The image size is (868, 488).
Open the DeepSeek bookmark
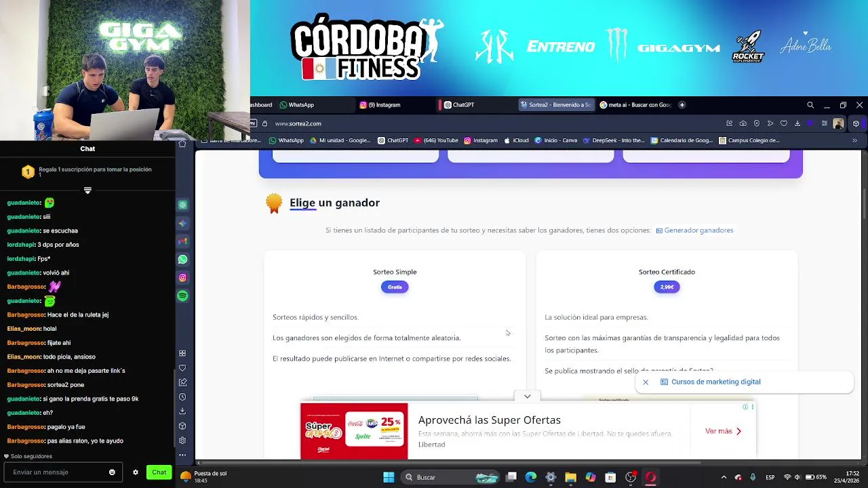[614, 140]
